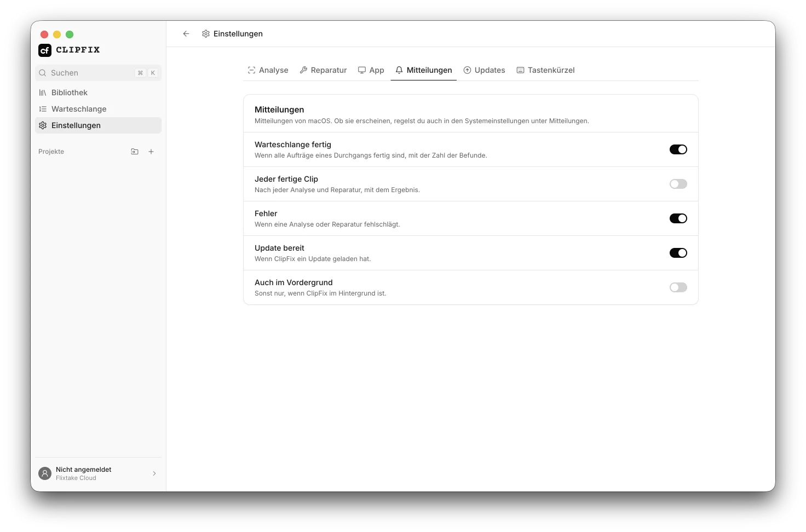Toggle the Update bereit switch
806x532 pixels.
(x=678, y=253)
